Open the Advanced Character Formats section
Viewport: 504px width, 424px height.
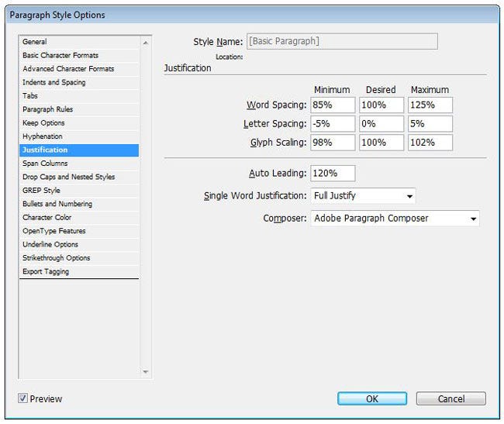pos(79,69)
